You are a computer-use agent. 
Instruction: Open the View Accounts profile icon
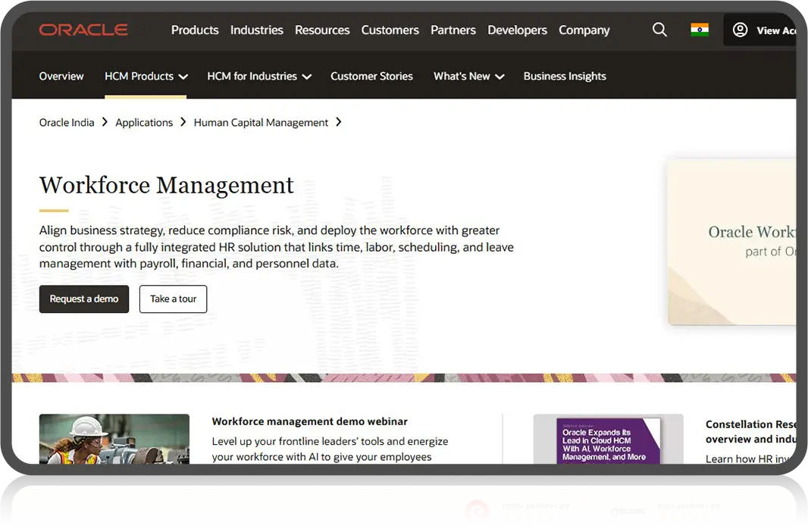(x=740, y=30)
